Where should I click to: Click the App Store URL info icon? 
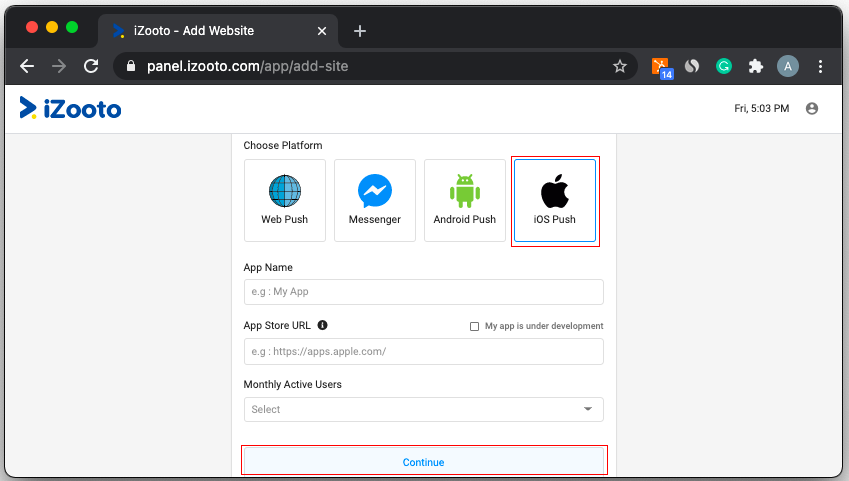point(322,325)
